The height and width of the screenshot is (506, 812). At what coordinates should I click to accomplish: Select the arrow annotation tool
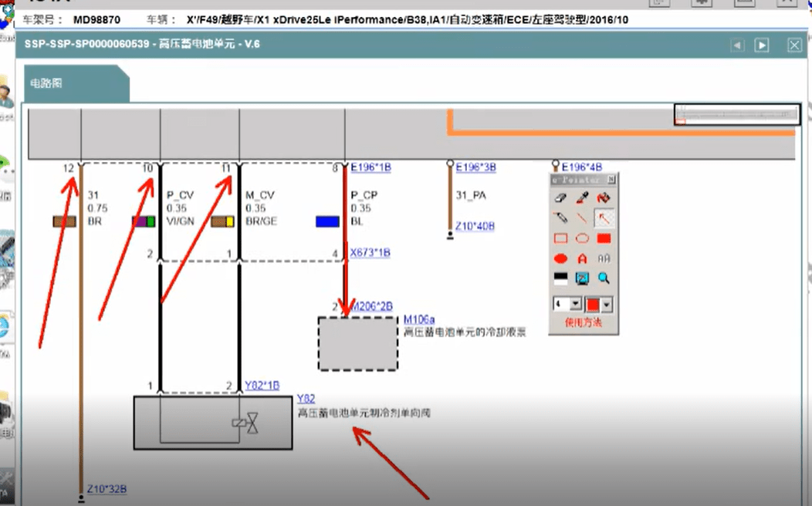point(603,218)
